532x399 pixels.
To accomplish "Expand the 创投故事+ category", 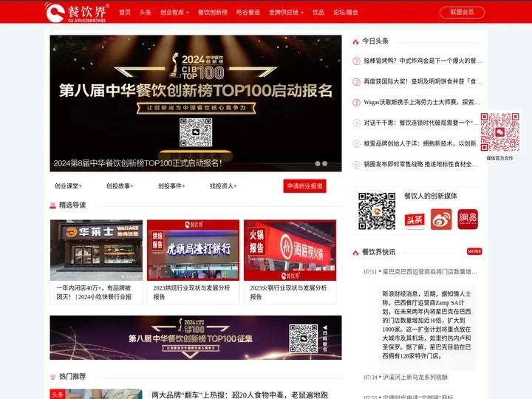I will (x=120, y=186).
